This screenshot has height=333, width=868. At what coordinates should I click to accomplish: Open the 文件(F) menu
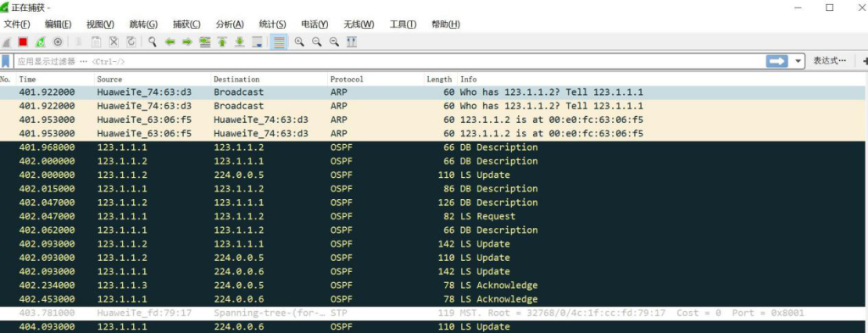[17, 25]
